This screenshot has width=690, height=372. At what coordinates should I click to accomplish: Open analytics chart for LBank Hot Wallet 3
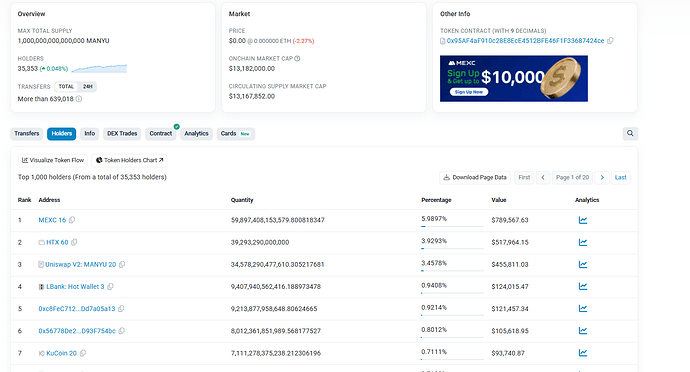(x=583, y=287)
